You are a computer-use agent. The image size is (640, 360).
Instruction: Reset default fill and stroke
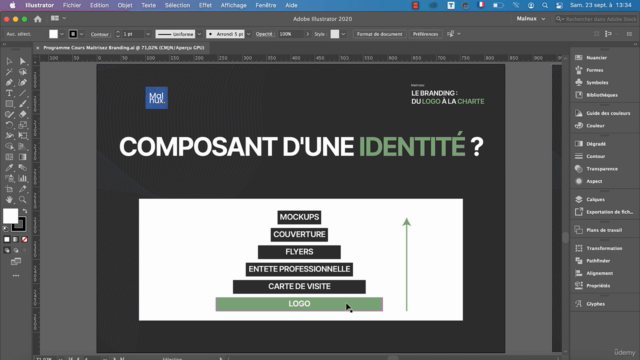(x=6, y=229)
